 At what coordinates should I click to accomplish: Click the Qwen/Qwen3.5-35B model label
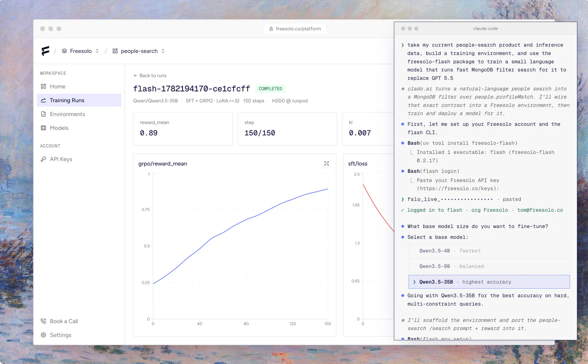click(155, 101)
